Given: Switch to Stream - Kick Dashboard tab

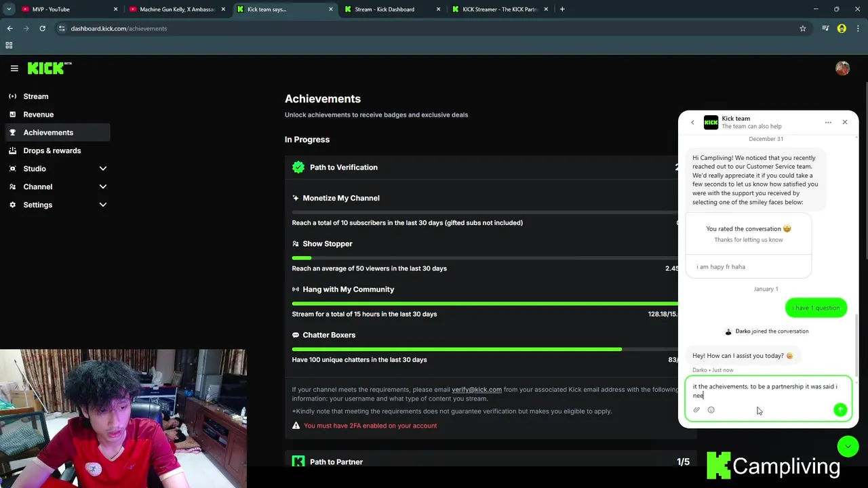Looking at the screenshot, I should click(x=393, y=9).
